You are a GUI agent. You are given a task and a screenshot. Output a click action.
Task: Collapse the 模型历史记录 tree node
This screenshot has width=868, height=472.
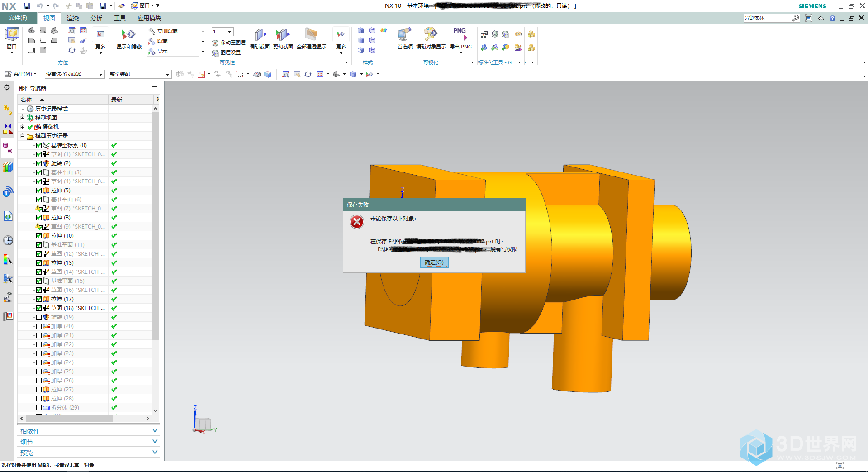coord(22,136)
